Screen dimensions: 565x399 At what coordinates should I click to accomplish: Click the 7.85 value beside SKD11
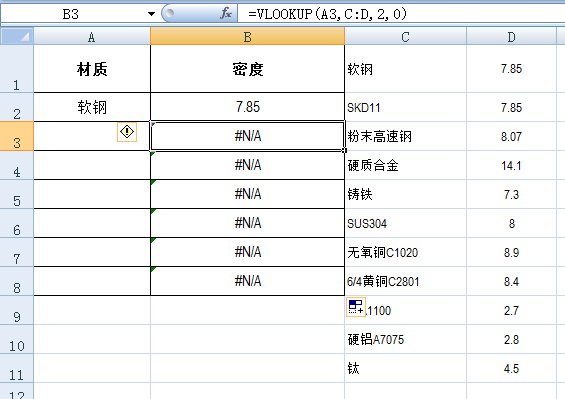pyautogui.click(x=511, y=107)
